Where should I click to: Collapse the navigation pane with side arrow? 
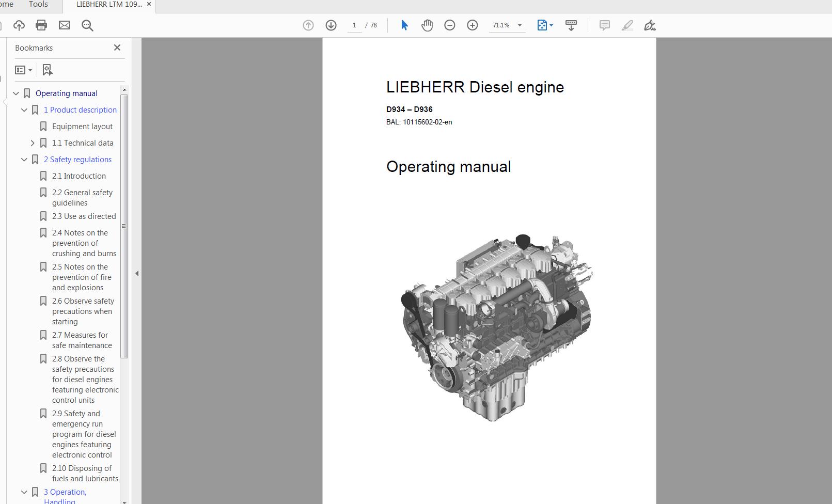point(137,273)
